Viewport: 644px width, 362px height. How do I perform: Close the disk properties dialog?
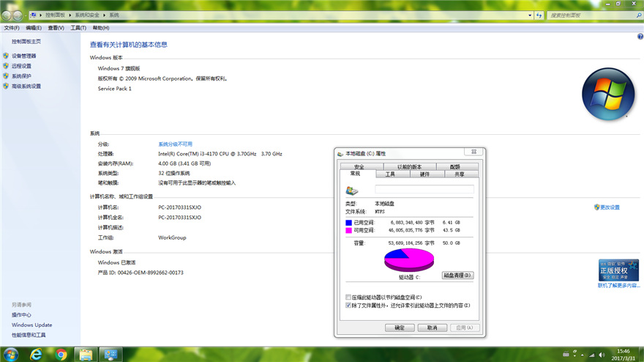pos(473,152)
